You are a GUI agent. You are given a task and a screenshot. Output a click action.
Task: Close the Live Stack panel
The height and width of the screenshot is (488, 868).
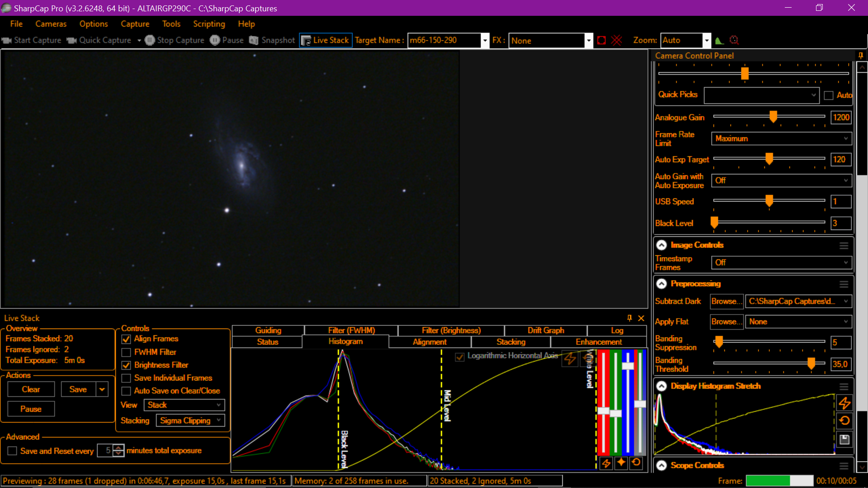tap(641, 318)
